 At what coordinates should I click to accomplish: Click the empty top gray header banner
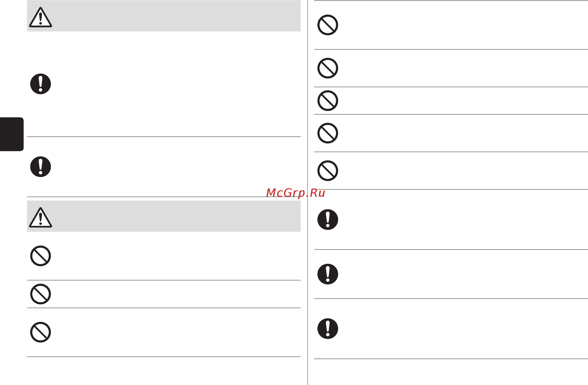click(x=164, y=16)
